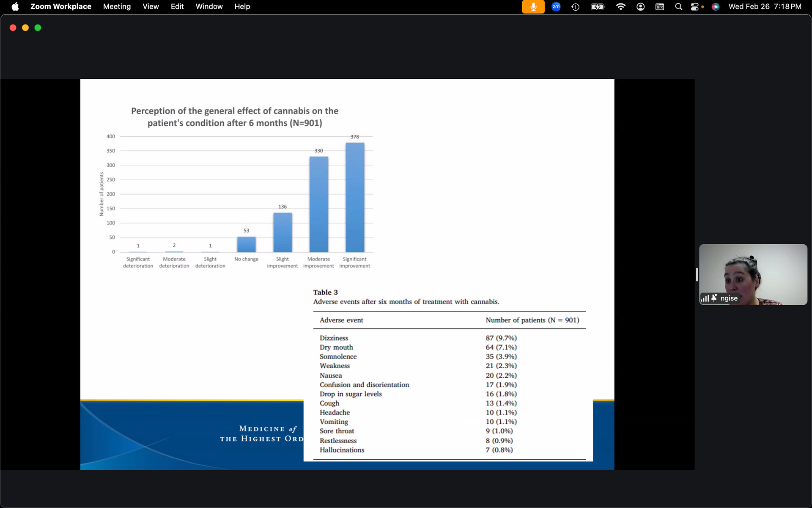
Task: Click the divider handle beside participant video
Action: 697,274
